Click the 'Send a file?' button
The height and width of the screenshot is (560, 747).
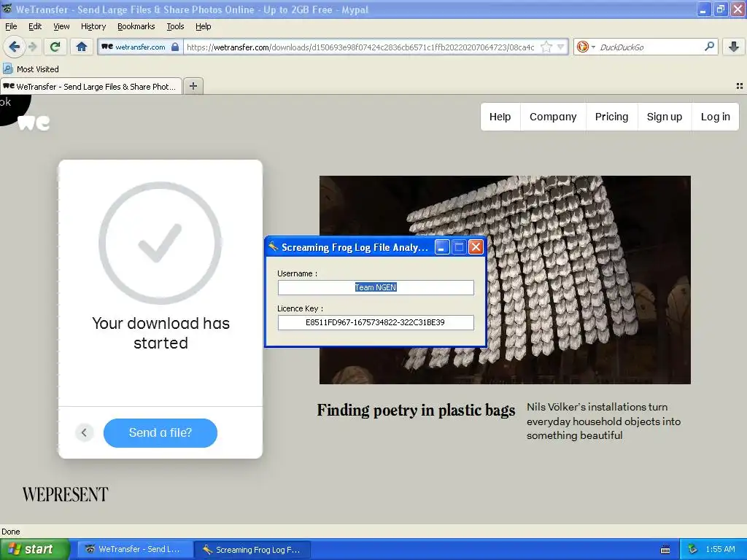(160, 433)
